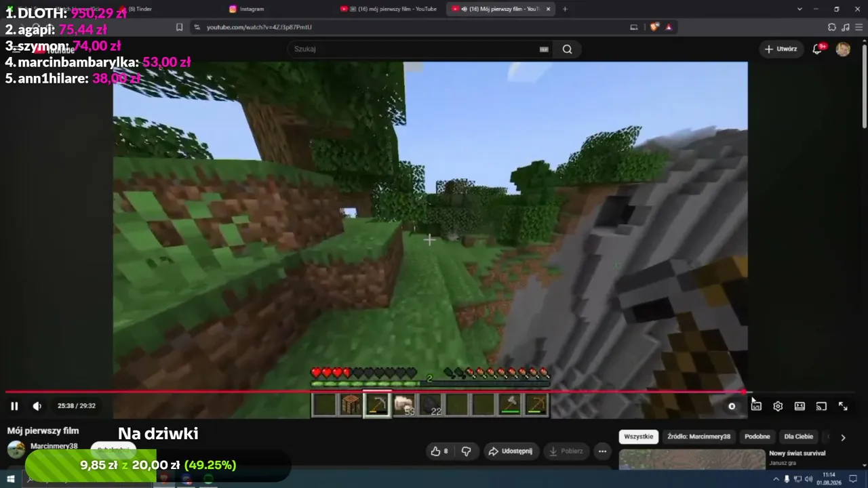Open the system volume tray icon
The width and height of the screenshot is (868, 488).
tap(808, 479)
